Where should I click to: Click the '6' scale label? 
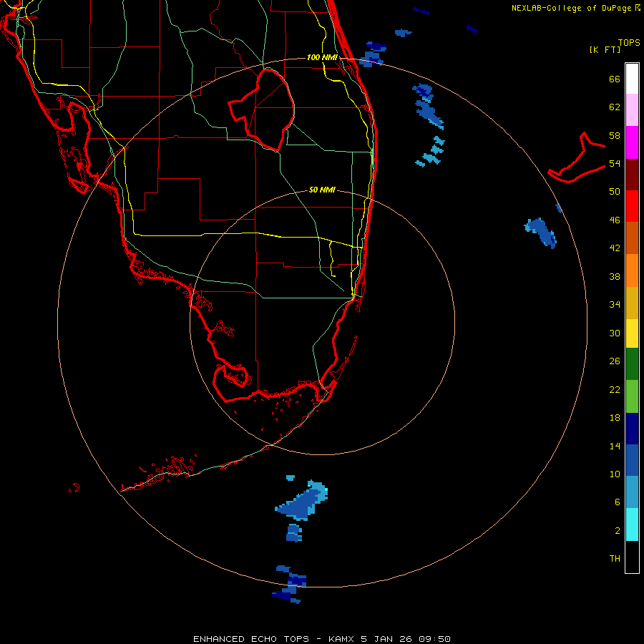click(618, 502)
